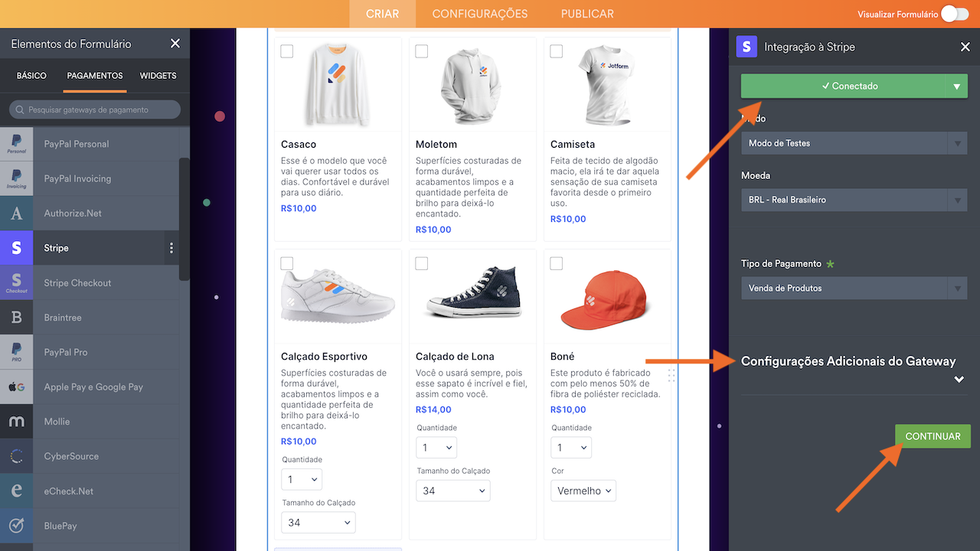Open Stripe element options three-dot menu
The image size is (980, 551).
[x=171, y=248]
